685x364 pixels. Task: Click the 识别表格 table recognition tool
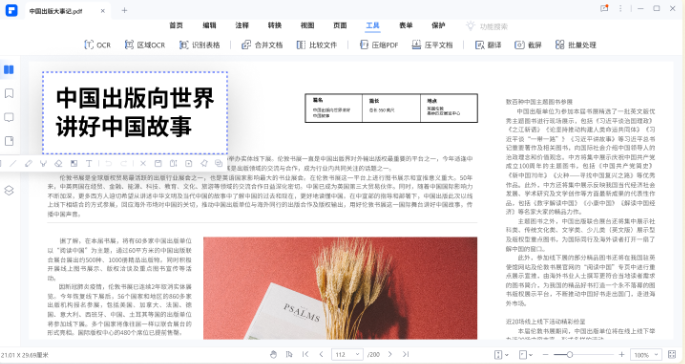199,45
